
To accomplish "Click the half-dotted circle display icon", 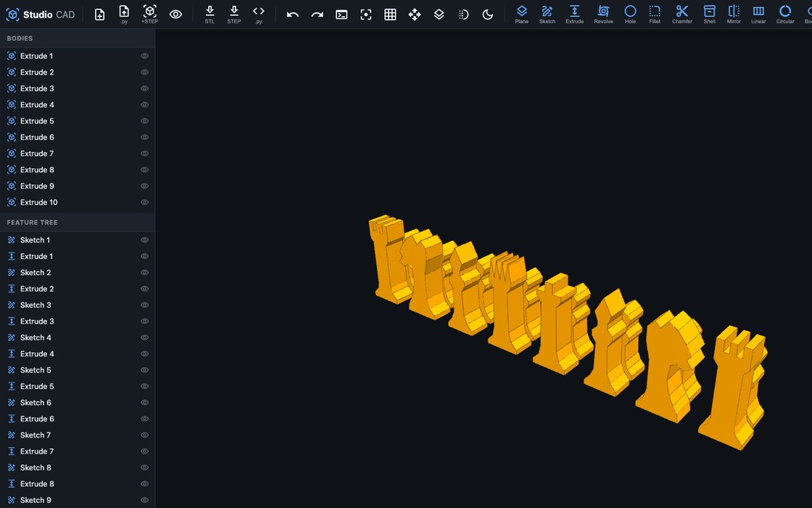I will coord(463,15).
